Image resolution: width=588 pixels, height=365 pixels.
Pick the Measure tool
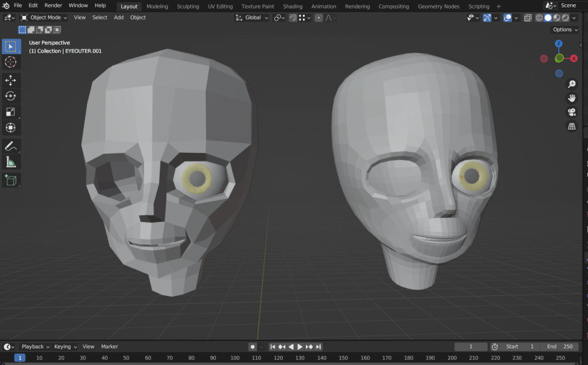pyautogui.click(x=10, y=162)
